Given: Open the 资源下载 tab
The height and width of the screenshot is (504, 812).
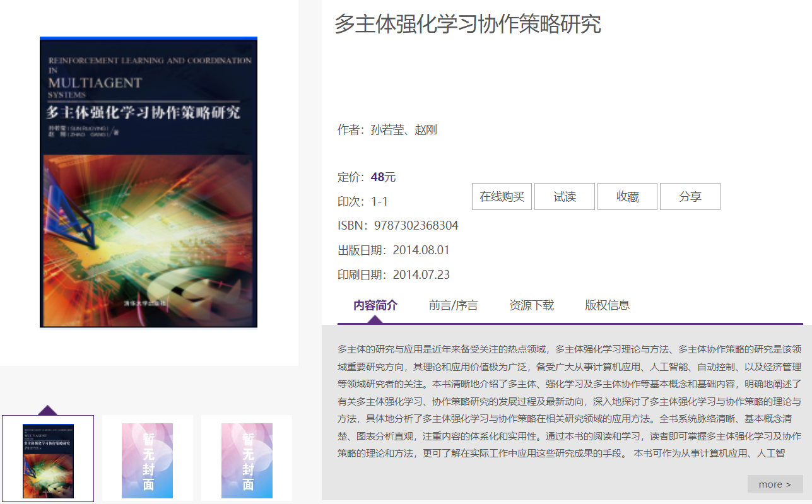Looking at the screenshot, I should pyautogui.click(x=531, y=305).
